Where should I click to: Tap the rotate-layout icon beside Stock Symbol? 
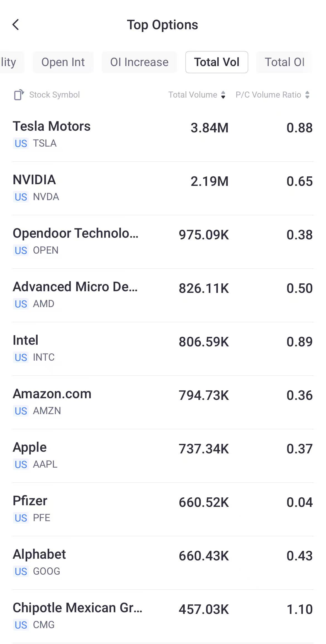[x=19, y=95]
